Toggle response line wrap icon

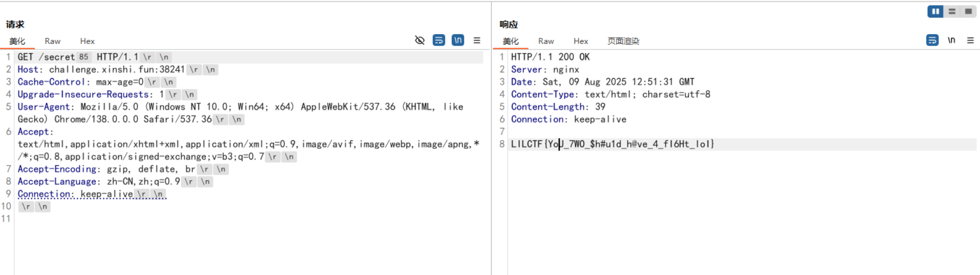tap(932, 40)
